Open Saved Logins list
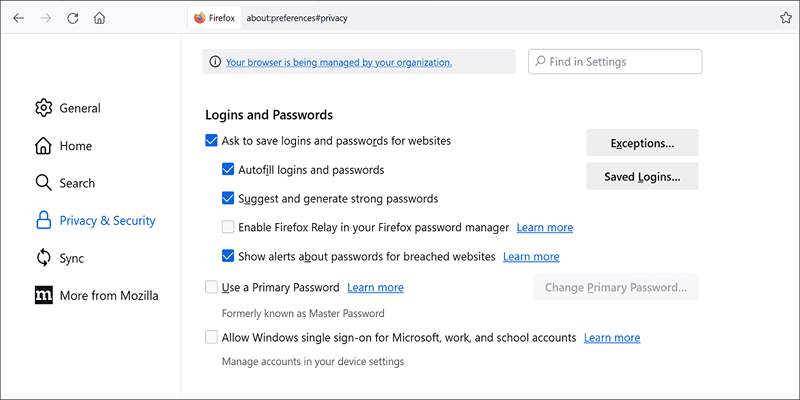This screenshot has height=400, width=800. 642,177
